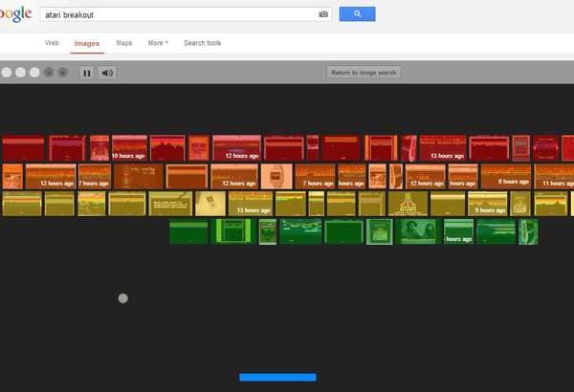574x392 pixels.
Task: Click the blue paddle
Action: pyautogui.click(x=277, y=378)
